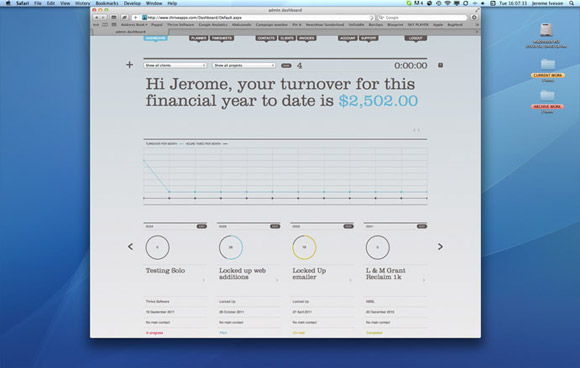Select the admin dashboard browser tab
The height and width of the screenshot is (368, 580).
[x=130, y=32]
